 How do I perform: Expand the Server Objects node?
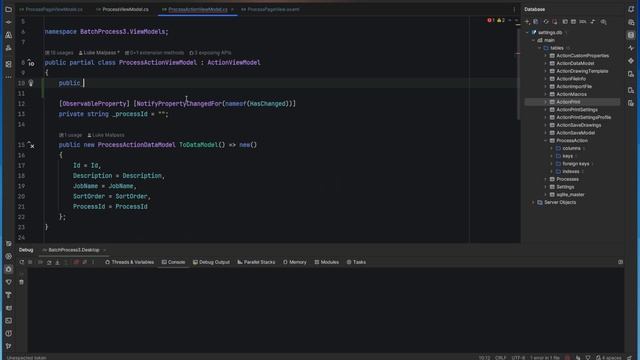click(x=533, y=202)
